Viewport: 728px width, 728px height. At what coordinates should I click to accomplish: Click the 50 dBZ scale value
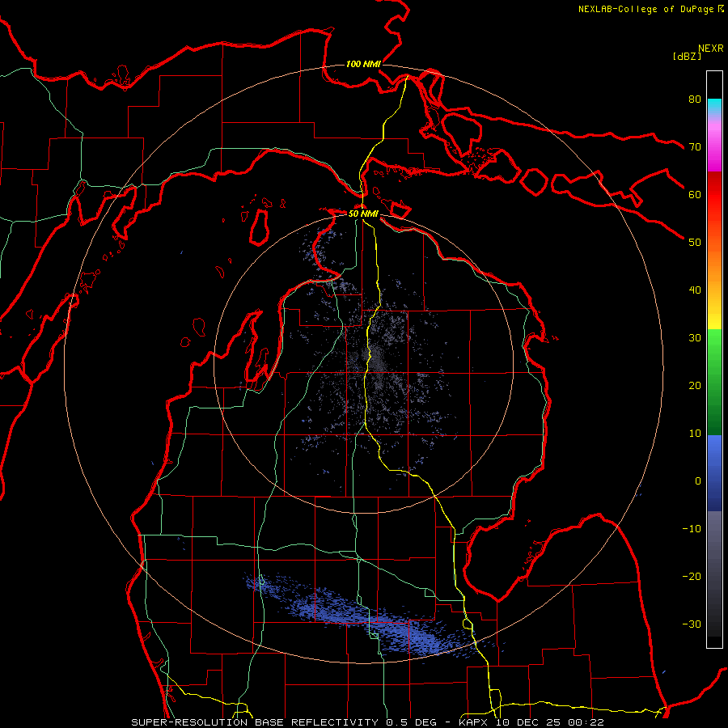pos(695,243)
